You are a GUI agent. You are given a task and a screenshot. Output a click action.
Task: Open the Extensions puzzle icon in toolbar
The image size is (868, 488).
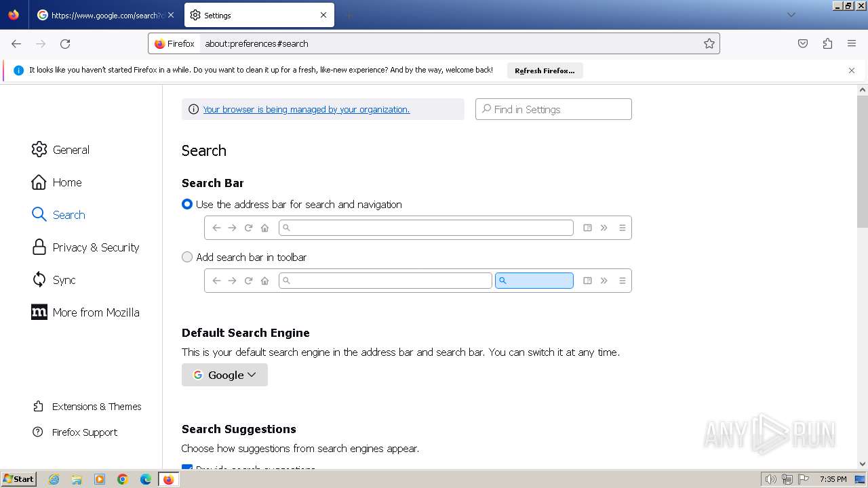827,43
